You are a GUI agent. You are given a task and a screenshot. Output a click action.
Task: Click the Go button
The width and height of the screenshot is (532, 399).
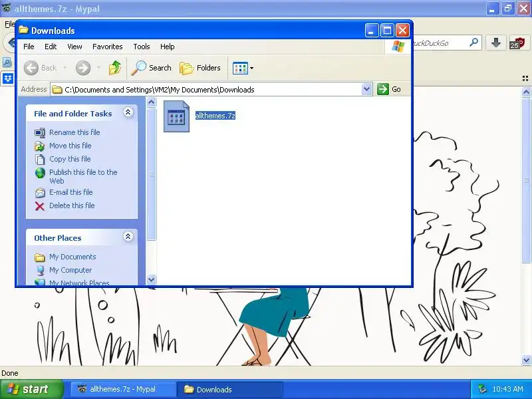click(x=389, y=89)
